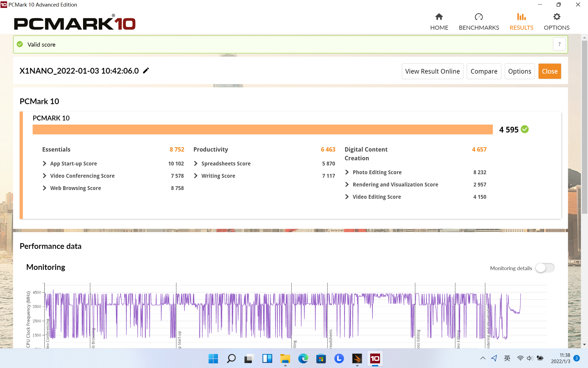Toggle the Monitoring details switch
Image resolution: width=588 pixels, height=368 pixels.
[545, 268]
